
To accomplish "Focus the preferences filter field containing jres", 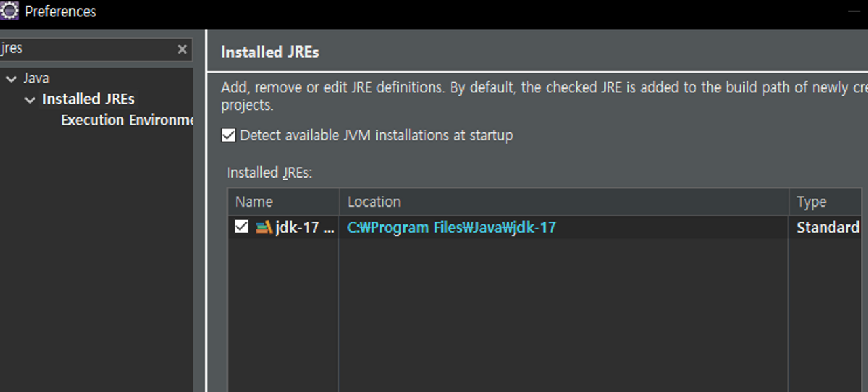I will pyautogui.click(x=88, y=49).
